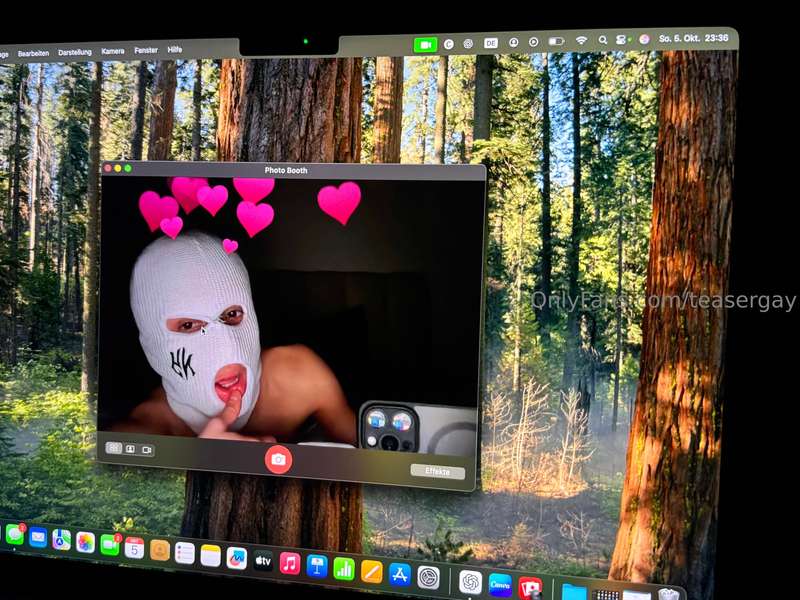Open Contacts from the Dock
800x600 pixels.
tap(160, 551)
